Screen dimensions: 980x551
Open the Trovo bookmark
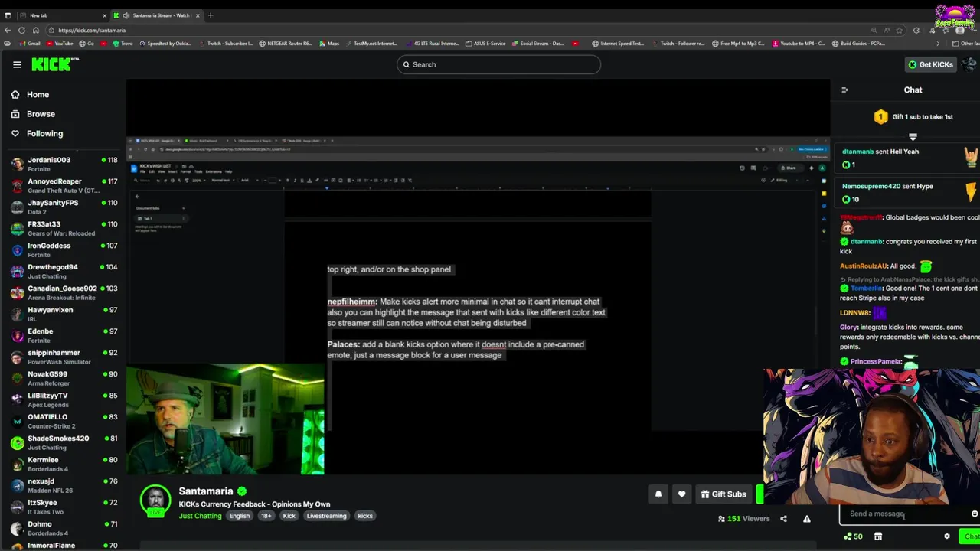(122, 44)
